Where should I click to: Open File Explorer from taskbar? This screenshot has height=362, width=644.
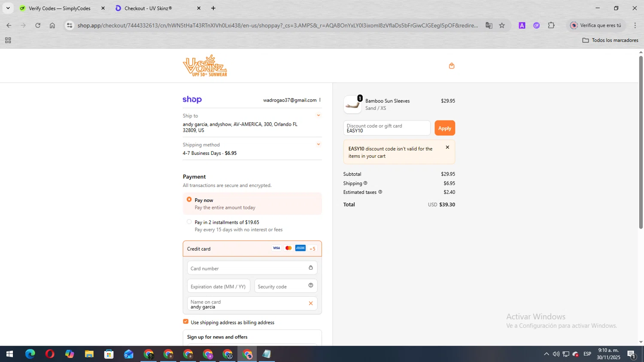click(89, 354)
